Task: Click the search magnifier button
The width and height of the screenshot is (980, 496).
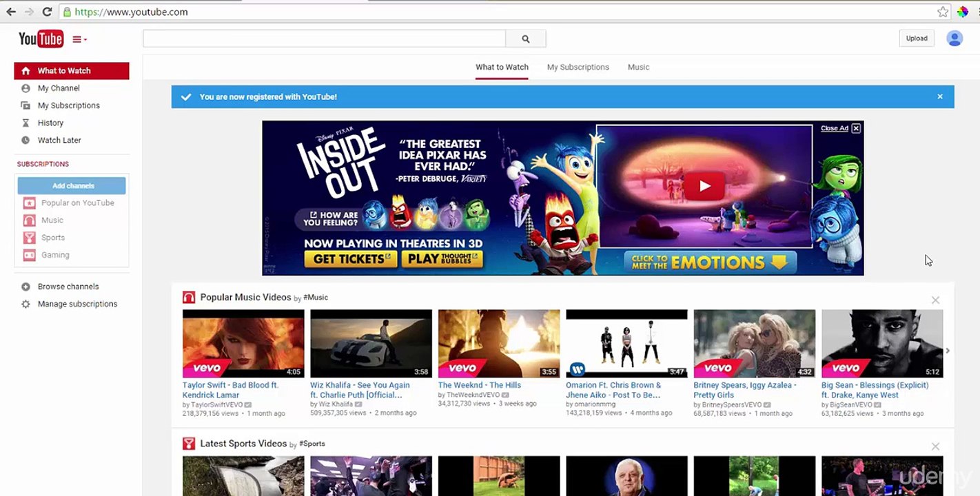Action: coord(526,39)
